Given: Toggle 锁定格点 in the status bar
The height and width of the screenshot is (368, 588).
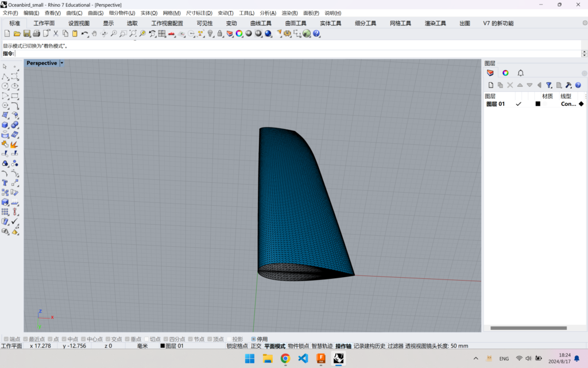Looking at the screenshot, I should [x=237, y=346].
